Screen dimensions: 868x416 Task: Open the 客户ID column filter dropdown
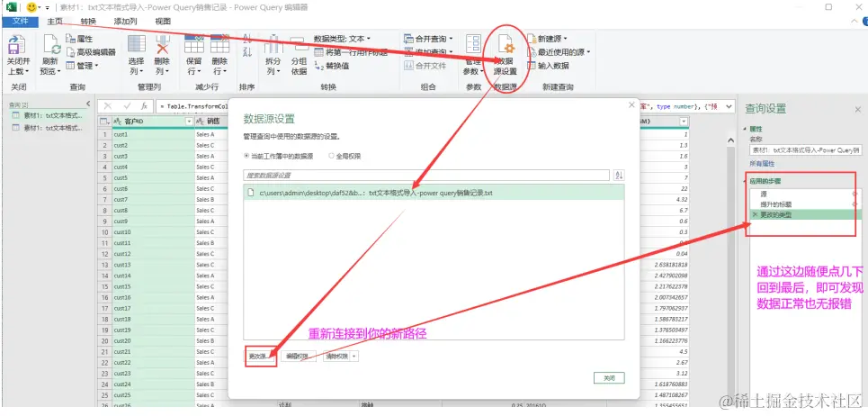coord(189,122)
